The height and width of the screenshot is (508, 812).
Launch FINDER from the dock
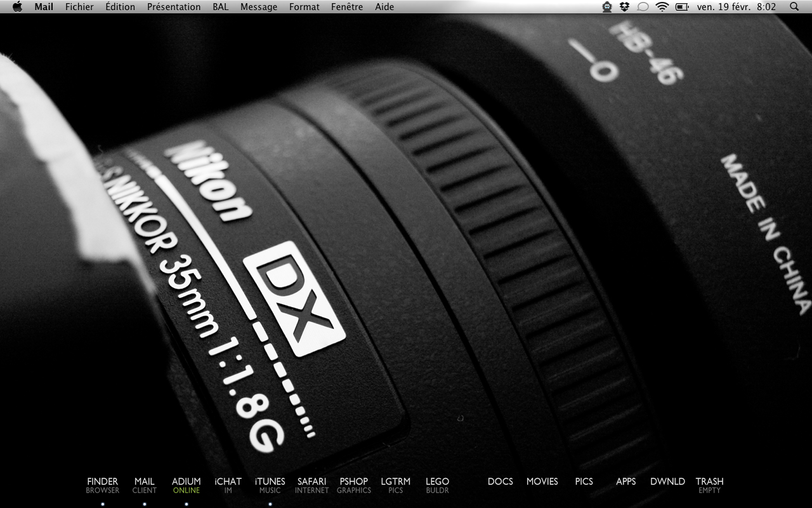click(103, 486)
